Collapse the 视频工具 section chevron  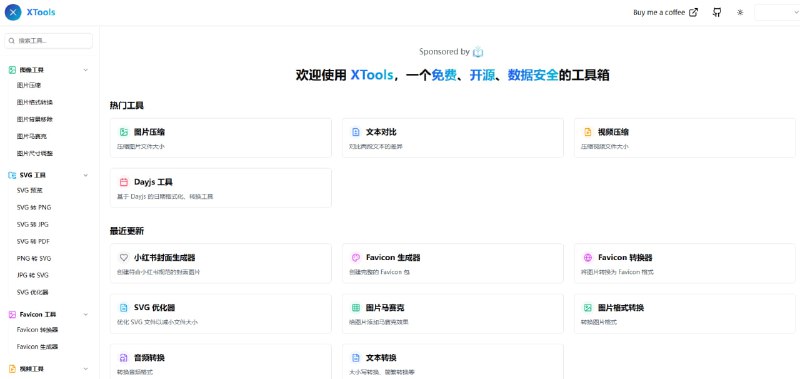coord(85,369)
